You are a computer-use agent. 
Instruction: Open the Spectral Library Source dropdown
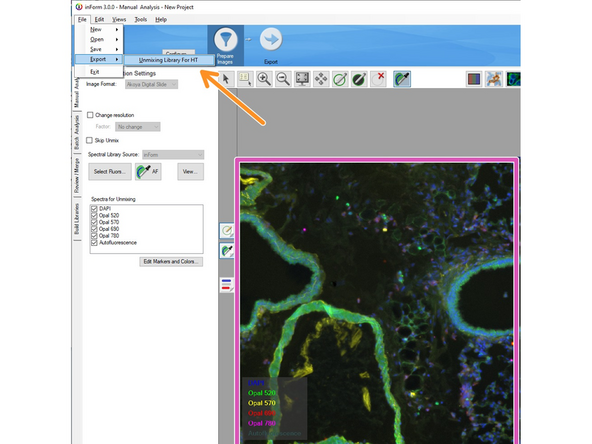coord(173,155)
